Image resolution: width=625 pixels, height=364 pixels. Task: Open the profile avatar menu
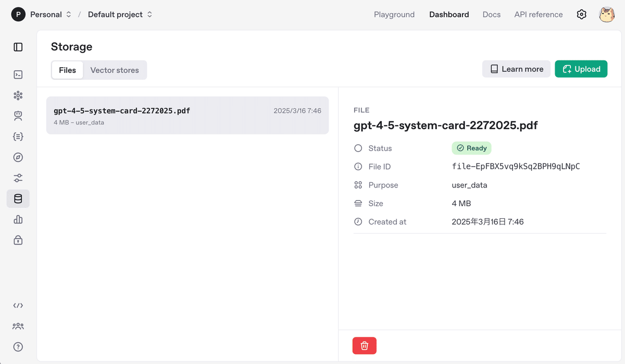click(x=606, y=14)
